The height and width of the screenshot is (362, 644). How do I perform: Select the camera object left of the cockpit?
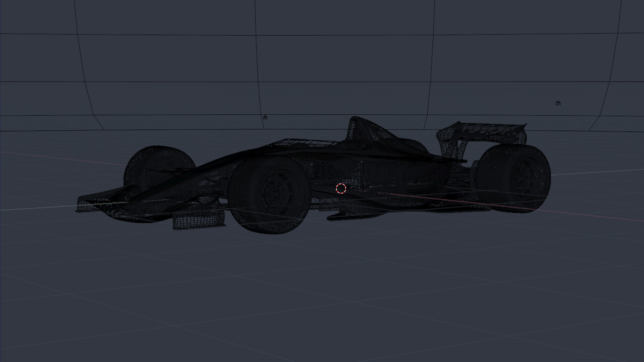pyautogui.click(x=265, y=117)
